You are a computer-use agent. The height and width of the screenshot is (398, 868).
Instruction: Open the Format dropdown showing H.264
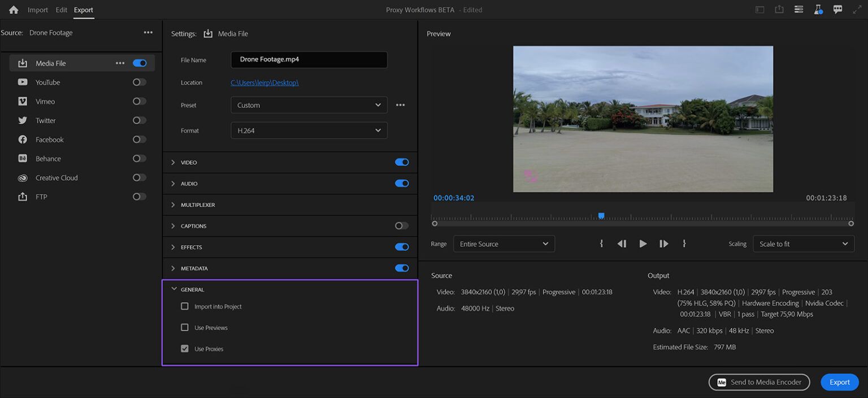pyautogui.click(x=309, y=130)
